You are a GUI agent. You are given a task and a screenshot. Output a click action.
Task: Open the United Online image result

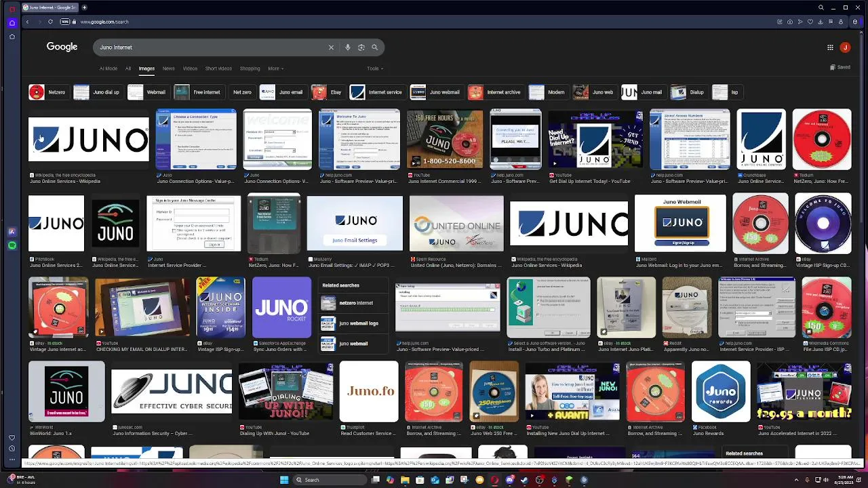[456, 224]
